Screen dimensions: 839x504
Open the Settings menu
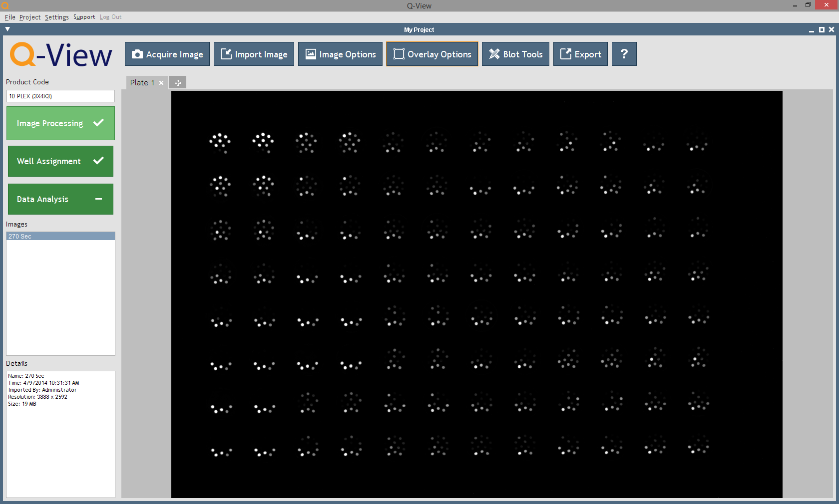(x=57, y=17)
